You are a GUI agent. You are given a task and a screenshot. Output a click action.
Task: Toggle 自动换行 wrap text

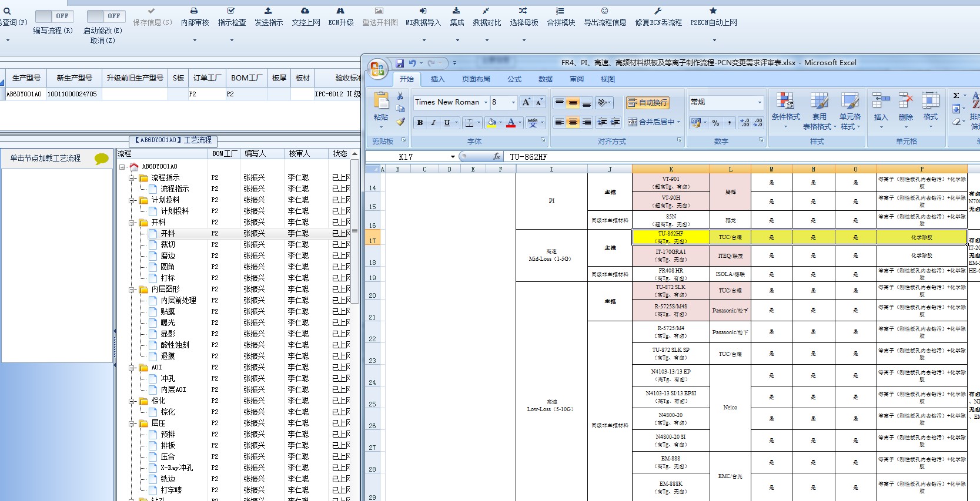[647, 103]
